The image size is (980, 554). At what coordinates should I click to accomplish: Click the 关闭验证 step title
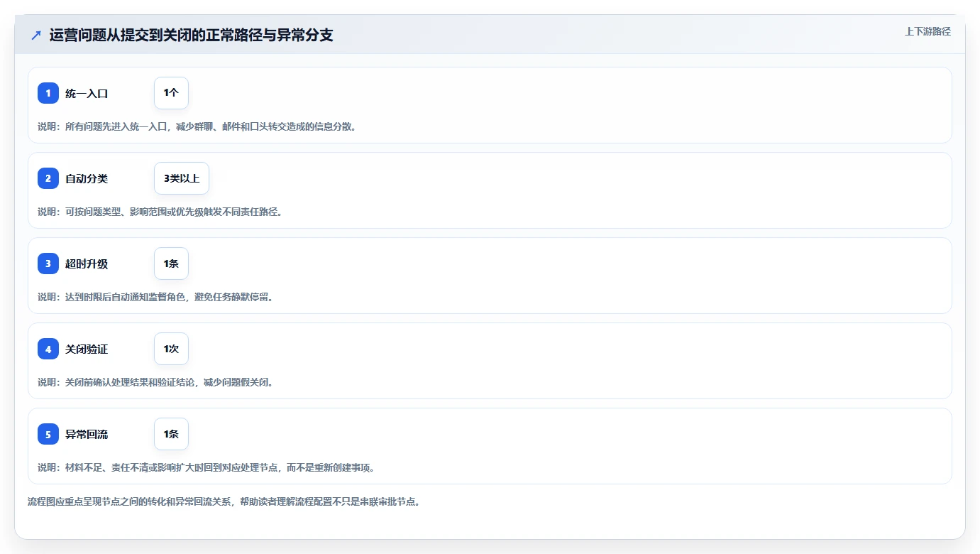coord(87,349)
